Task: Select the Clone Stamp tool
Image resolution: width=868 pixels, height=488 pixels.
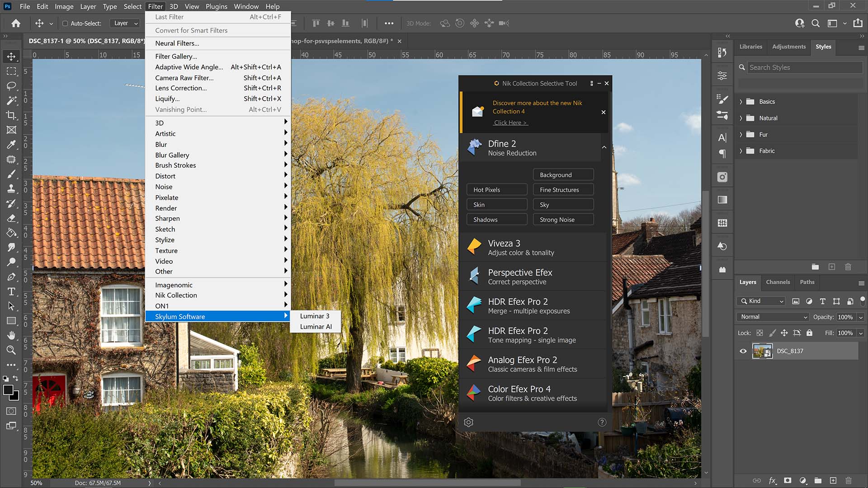Action: pos(11,188)
